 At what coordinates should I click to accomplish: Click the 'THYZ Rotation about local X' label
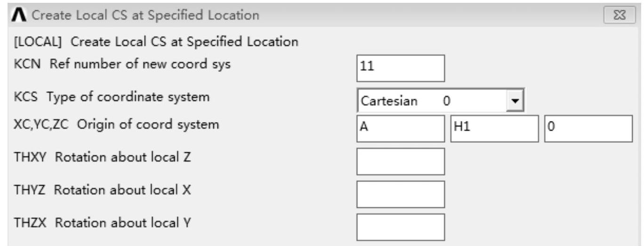[103, 190]
